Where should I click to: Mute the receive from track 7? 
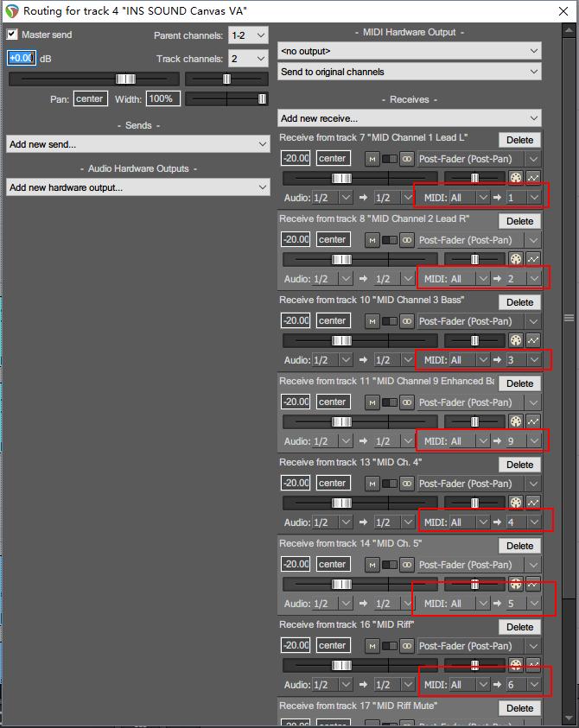(x=372, y=159)
